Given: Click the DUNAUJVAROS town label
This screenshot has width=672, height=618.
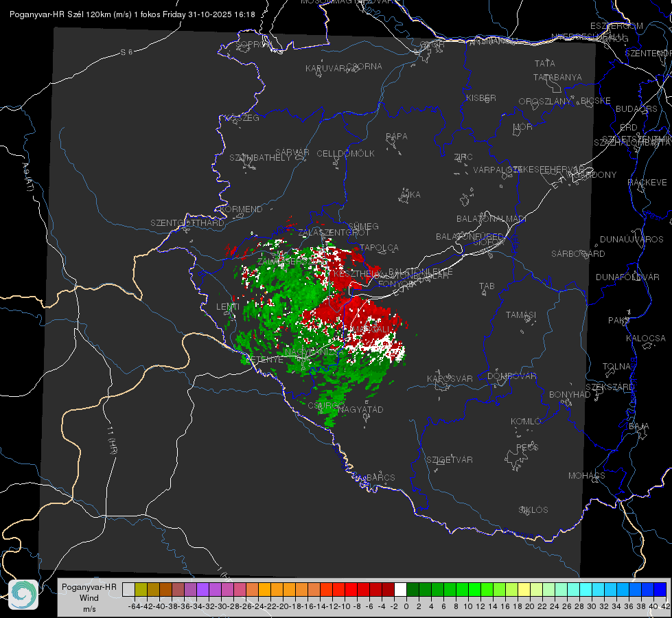Looking at the screenshot, I should coord(632,240).
